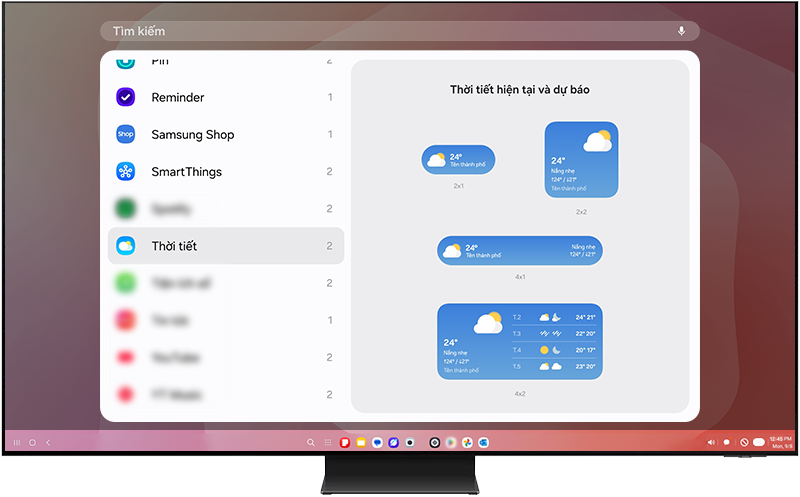The height and width of the screenshot is (497, 800).
Task: Select the Samsung Shop icon in list
Action: [x=126, y=134]
